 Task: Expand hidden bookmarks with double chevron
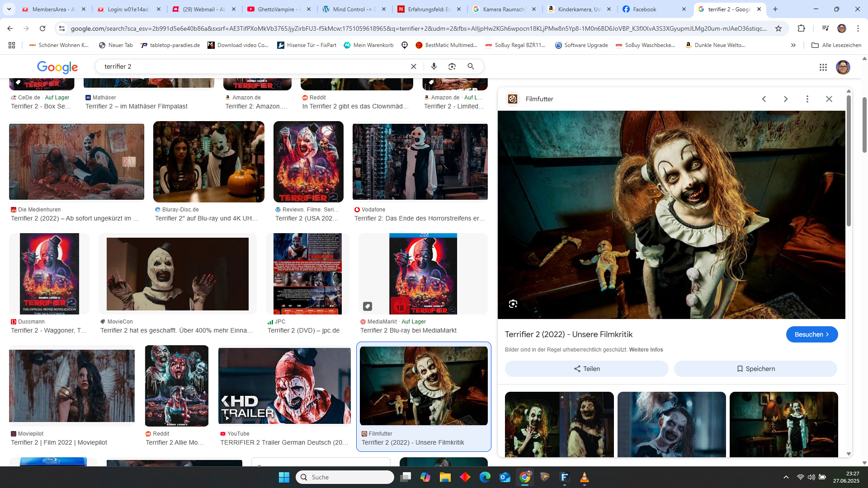click(793, 45)
